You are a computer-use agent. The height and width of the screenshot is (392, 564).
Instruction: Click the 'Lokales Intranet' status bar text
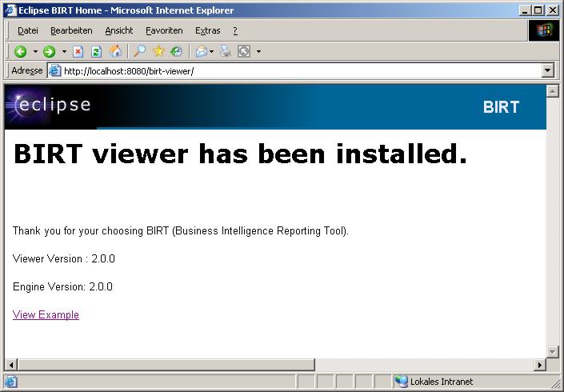[442, 382]
